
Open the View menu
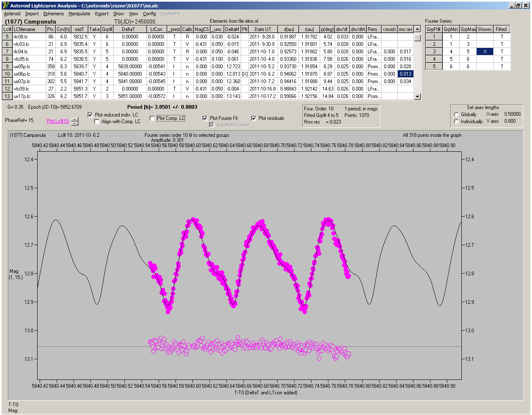click(x=133, y=14)
